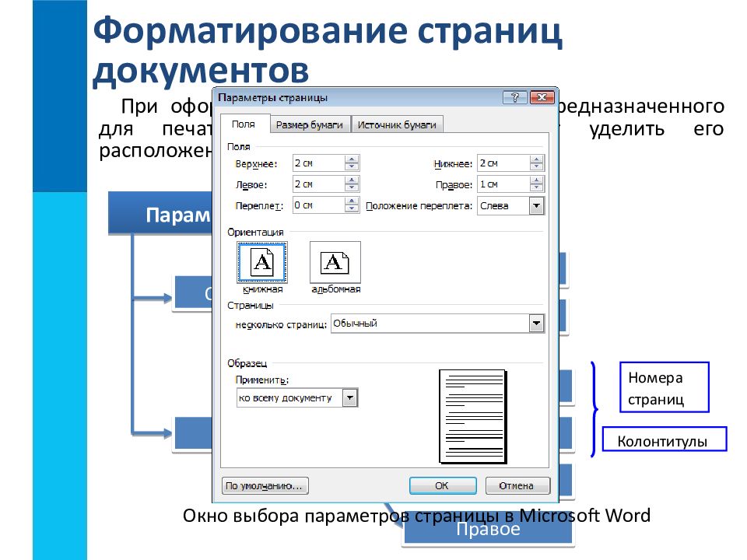The width and height of the screenshot is (747, 560).
Task: Open the несколько страниц dropdown list
Action: coord(536,324)
